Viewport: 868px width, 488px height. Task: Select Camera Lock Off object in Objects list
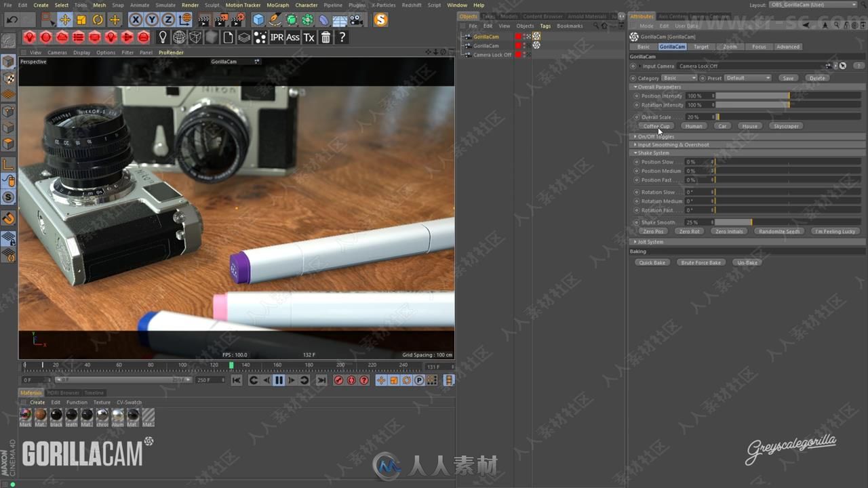point(492,55)
